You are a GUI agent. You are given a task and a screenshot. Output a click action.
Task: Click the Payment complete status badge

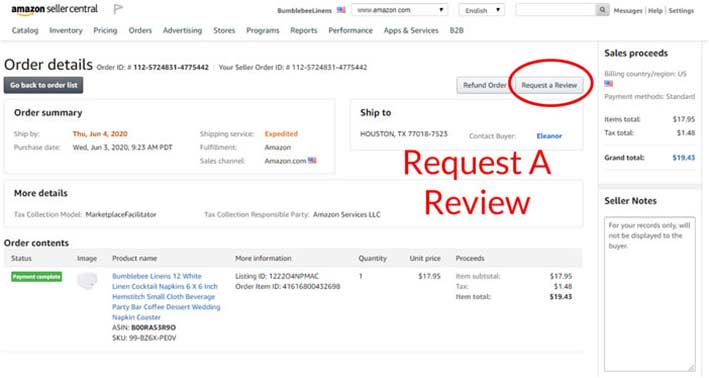pos(37,277)
